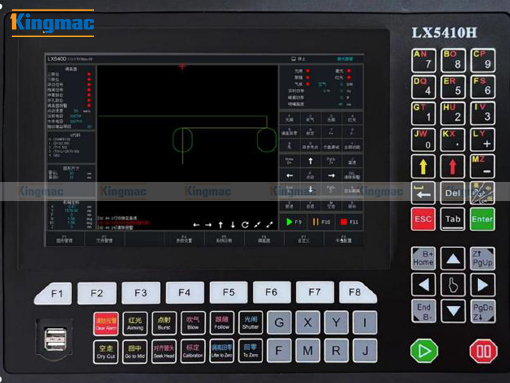Select the F5 function key

pyautogui.click(x=229, y=292)
